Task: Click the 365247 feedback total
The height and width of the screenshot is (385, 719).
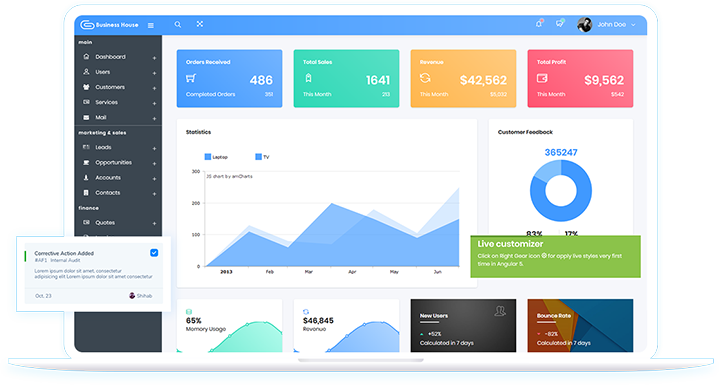Action: pos(561,152)
